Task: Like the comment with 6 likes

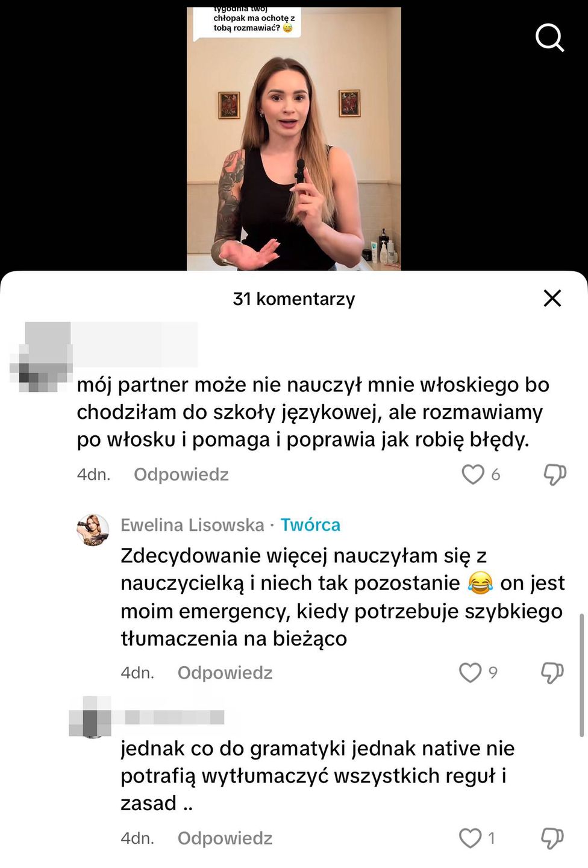Action: coord(473,475)
